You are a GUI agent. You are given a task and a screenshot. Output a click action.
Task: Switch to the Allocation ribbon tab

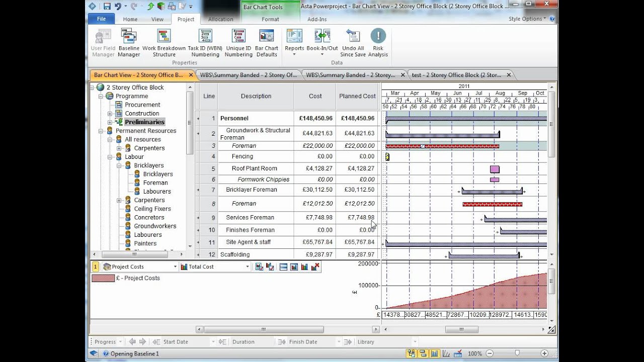(221, 19)
